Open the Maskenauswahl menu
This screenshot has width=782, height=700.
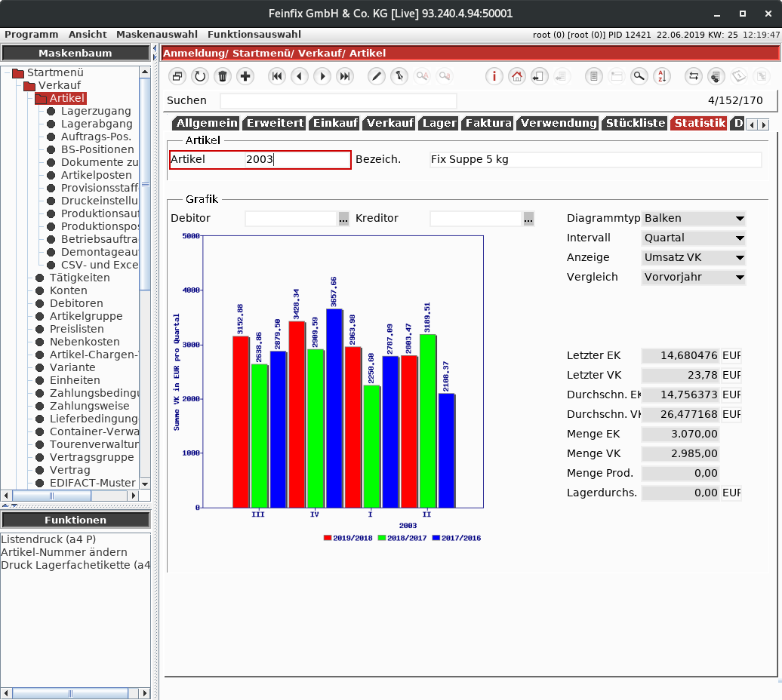pyautogui.click(x=157, y=35)
